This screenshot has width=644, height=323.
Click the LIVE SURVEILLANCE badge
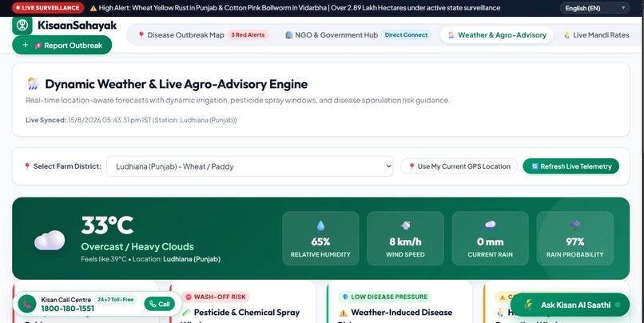[48, 8]
